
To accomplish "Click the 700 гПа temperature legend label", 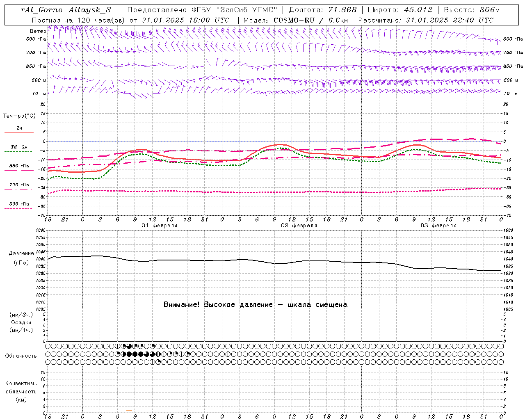I will (19, 185).
